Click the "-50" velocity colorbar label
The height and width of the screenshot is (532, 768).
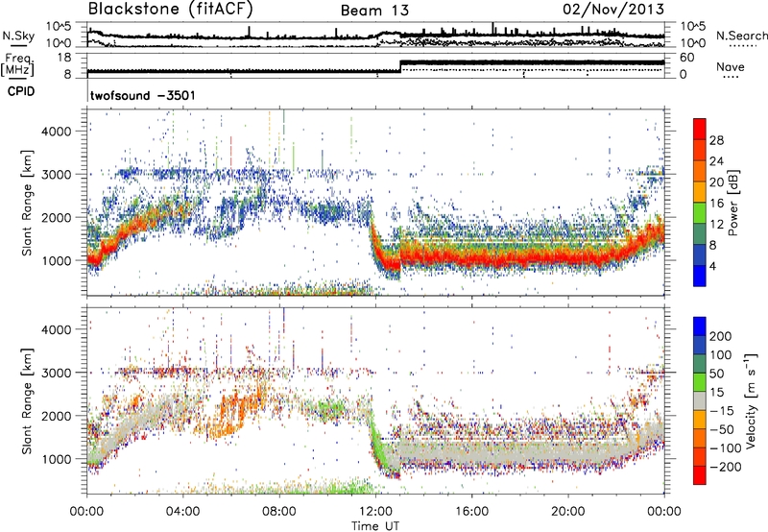click(x=721, y=429)
